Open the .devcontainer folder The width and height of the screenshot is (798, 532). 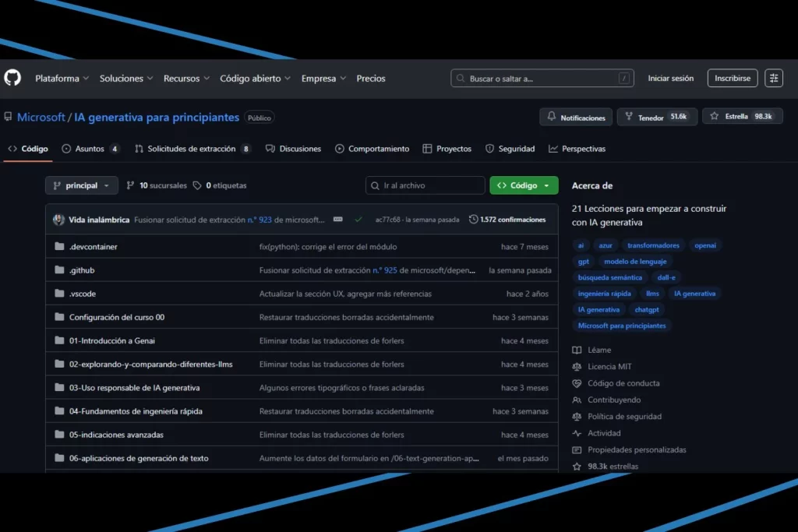tap(94, 247)
